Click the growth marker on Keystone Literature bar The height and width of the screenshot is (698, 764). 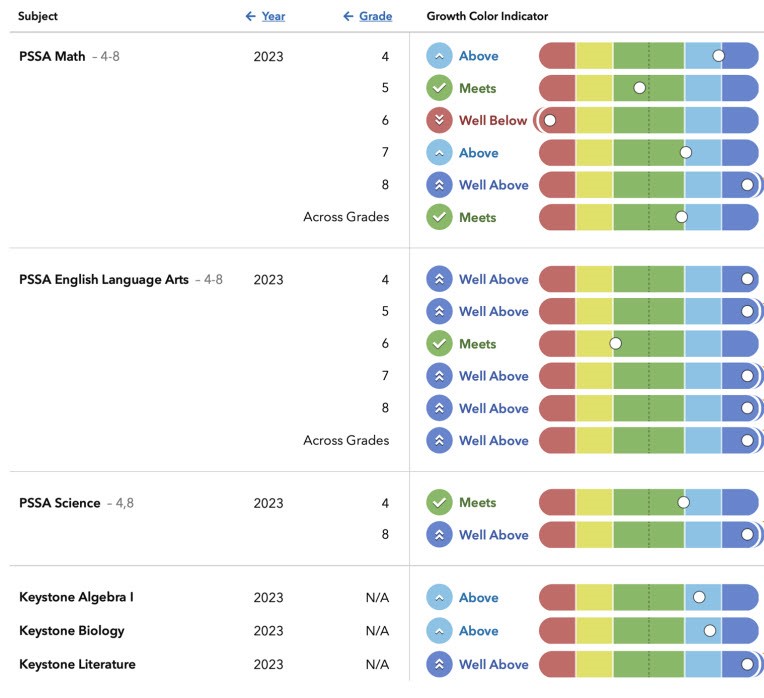click(x=747, y=664)
